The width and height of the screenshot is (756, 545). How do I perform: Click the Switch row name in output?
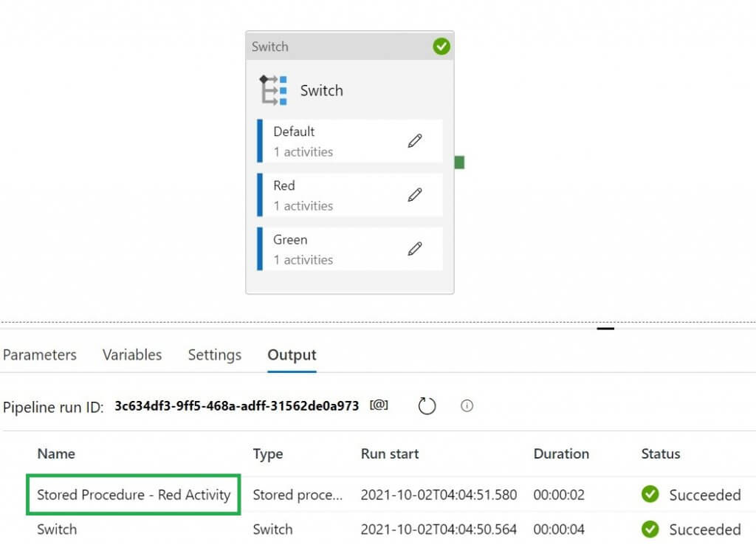coord(57,529)
